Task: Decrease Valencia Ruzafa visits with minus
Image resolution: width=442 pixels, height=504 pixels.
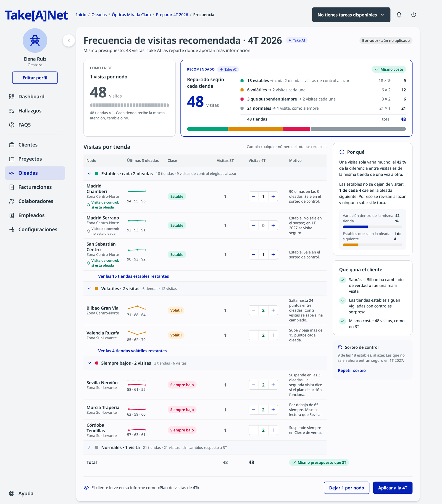Action: coord(253,335)
